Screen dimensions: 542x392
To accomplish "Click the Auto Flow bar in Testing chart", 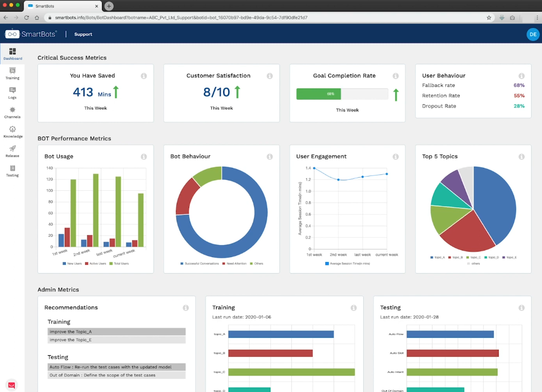I will [450, 334].
